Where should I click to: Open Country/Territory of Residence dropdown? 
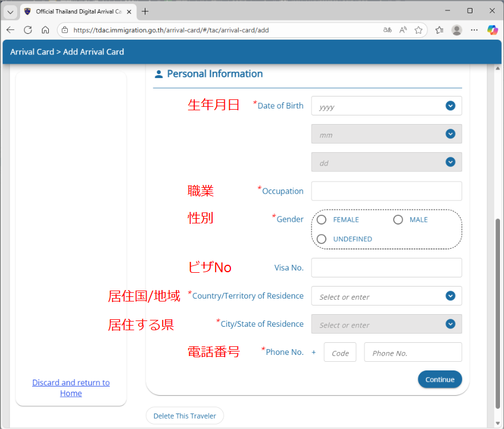[x=451, y=296]
